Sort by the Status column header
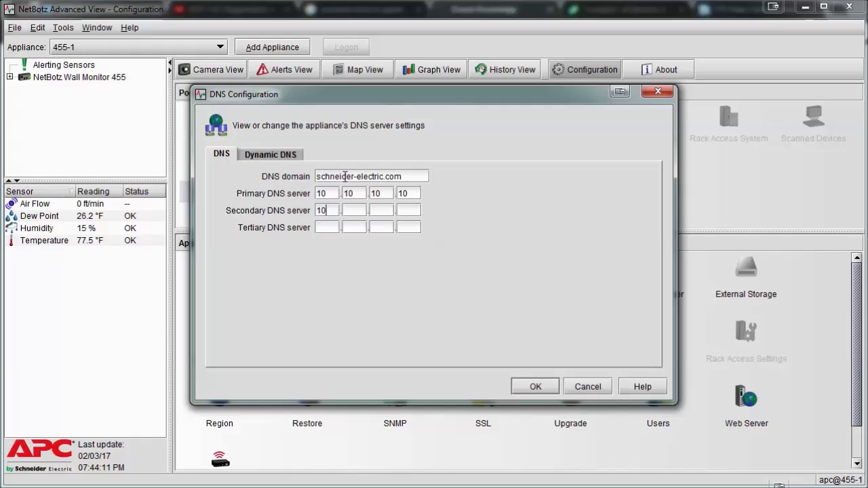The height and width of the screenshot is (488, 868). pos(144,192)
